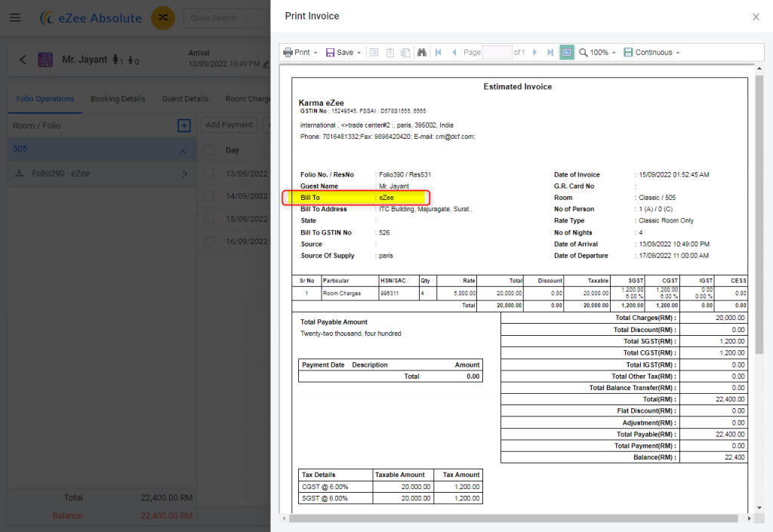
Task: Go to last page of report
Action: click(x=550, y=52)
